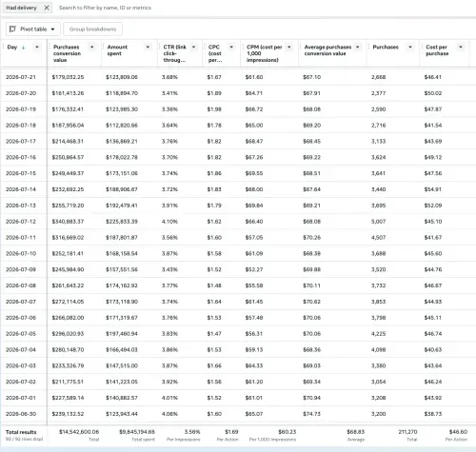This screenshot has height=452, width=476.
Task: Open Purchases column options dropdown
Action: point(410,47)
